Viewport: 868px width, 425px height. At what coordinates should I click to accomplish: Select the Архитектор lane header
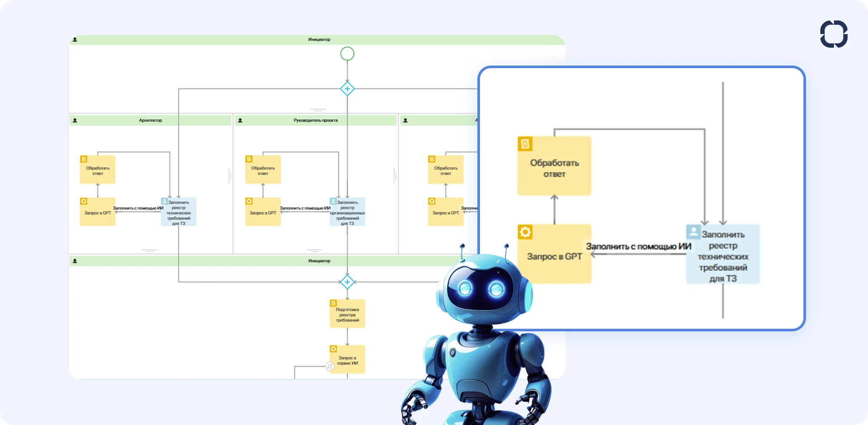point(150,121)
